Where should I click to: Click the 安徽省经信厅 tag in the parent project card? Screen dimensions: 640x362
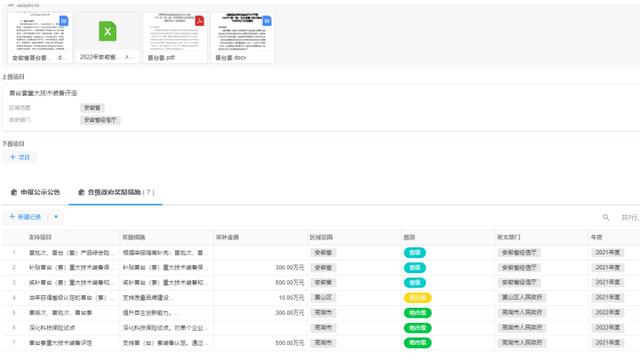100,120
